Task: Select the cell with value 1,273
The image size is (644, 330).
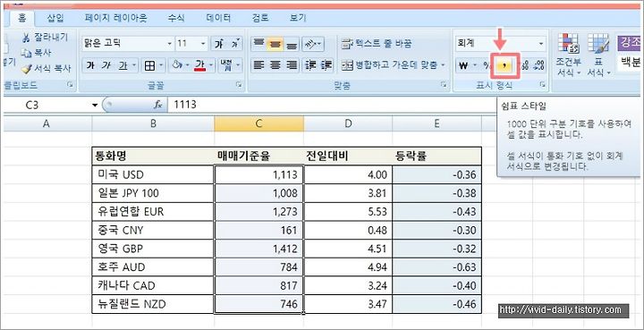Action: [x=258, y=212]
